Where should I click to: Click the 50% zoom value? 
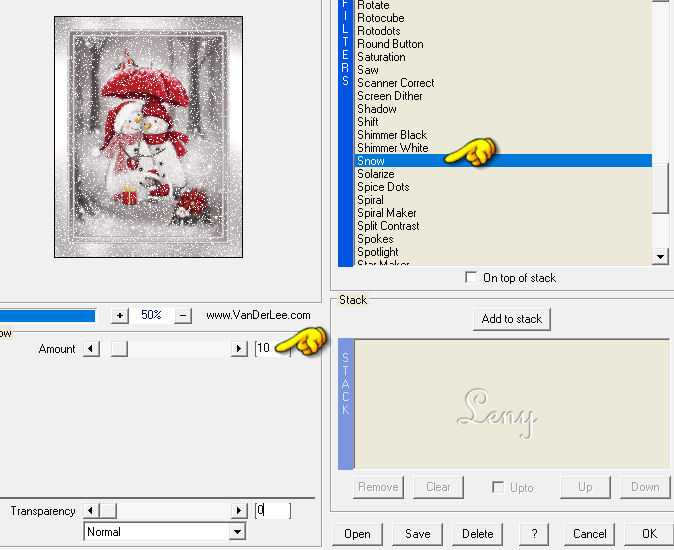pos(151,315)
